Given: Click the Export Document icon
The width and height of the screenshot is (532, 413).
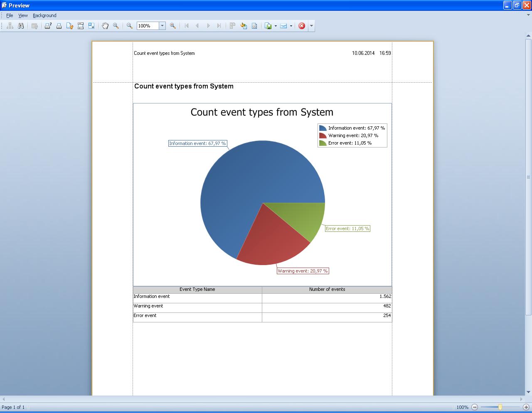Looking at the screenshot, I should click(268, 26).
